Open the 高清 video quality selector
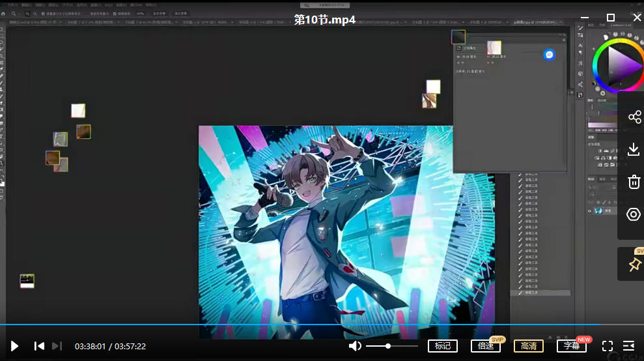644x361 pixels. click(x=528, y=346)
